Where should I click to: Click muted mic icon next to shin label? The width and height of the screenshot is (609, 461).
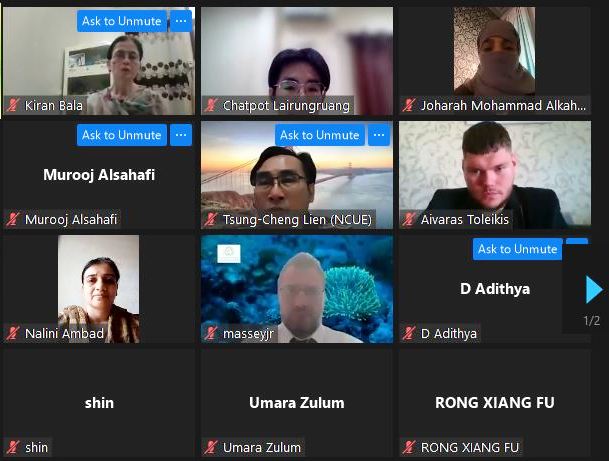[13, 447]
